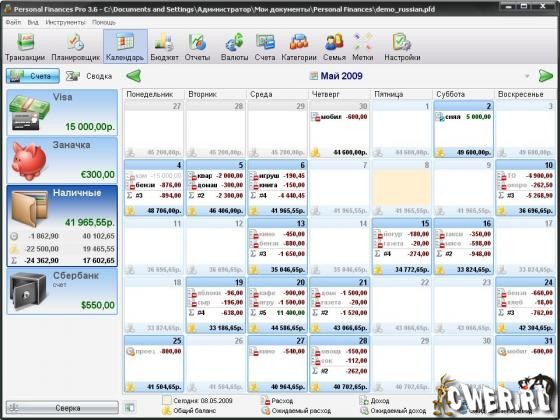Click the Заначка piggy bank icon
Viewport: 560px width, 420px height.
coord(29,161)
